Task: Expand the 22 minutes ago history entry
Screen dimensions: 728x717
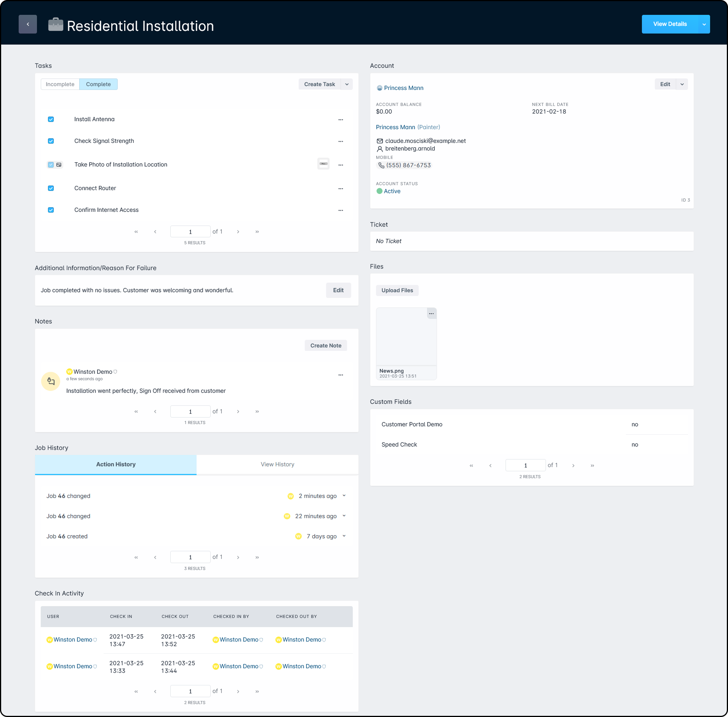Action: [x=344, y=516]
